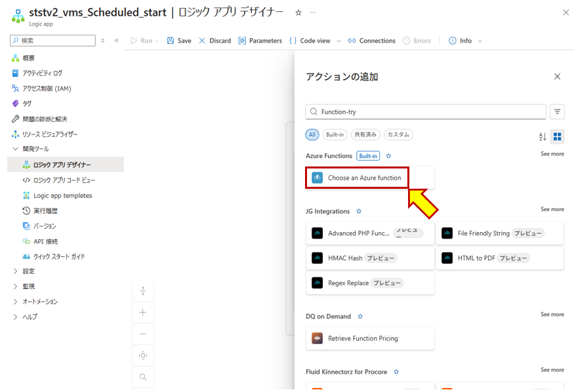
Task: Click the Run toolbar button
Action: click(x=141, y=41)
